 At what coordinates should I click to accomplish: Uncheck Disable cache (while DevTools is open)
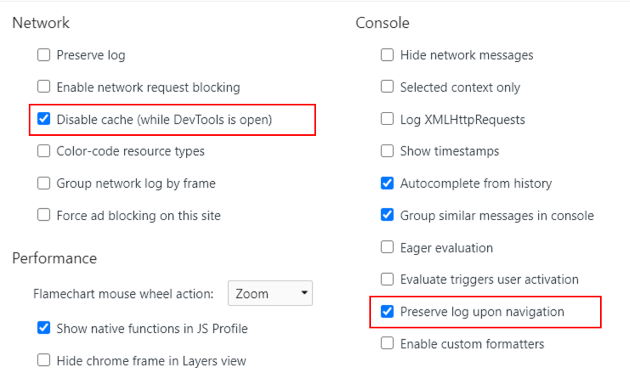(x=44, y=119)
